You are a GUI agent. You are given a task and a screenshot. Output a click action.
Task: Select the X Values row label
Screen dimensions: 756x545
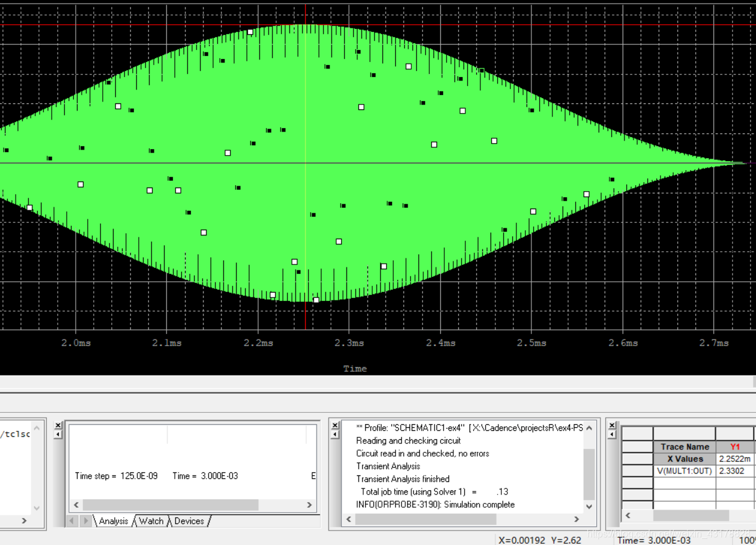click(x=685, y=458)
